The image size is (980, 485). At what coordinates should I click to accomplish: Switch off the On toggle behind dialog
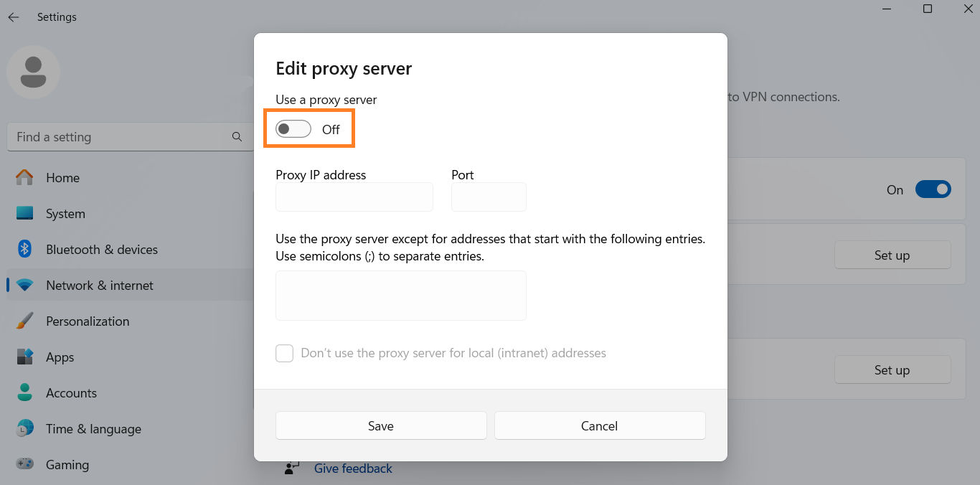click(933, 189)
